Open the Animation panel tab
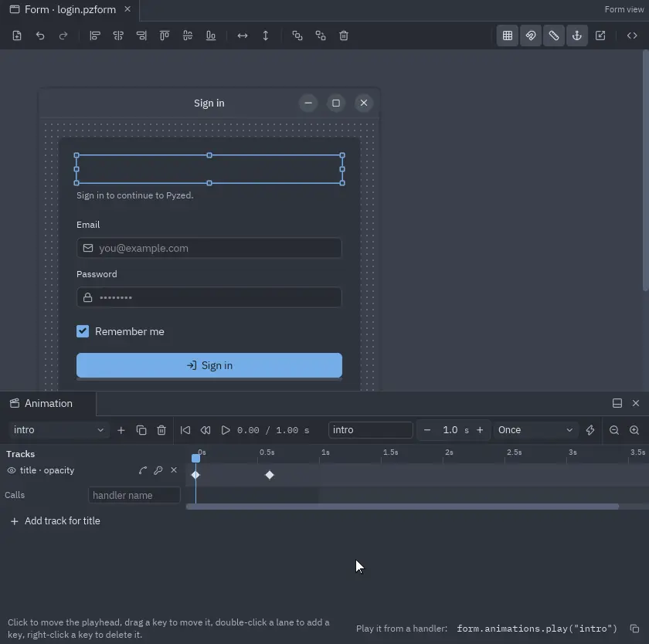 coord(48,403)
